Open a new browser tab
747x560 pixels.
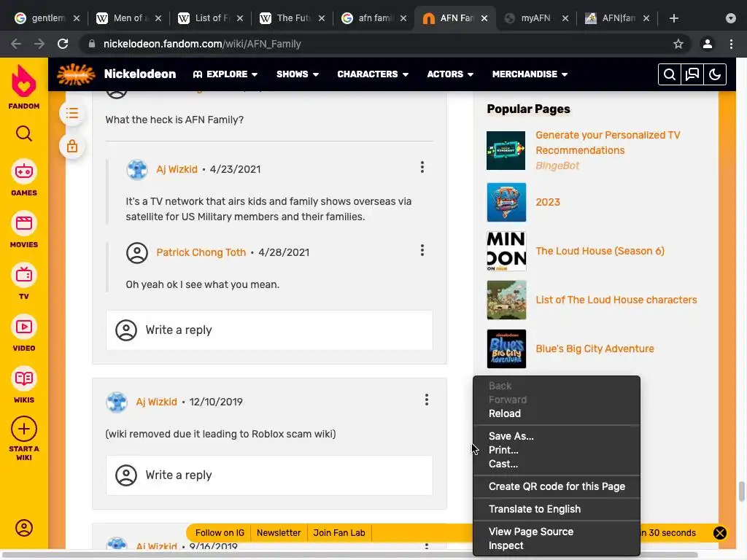[x=673, y=18]
